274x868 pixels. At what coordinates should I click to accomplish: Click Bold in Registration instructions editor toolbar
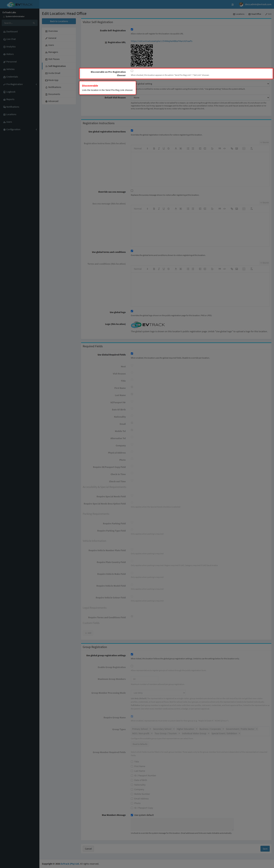(154, 149)
